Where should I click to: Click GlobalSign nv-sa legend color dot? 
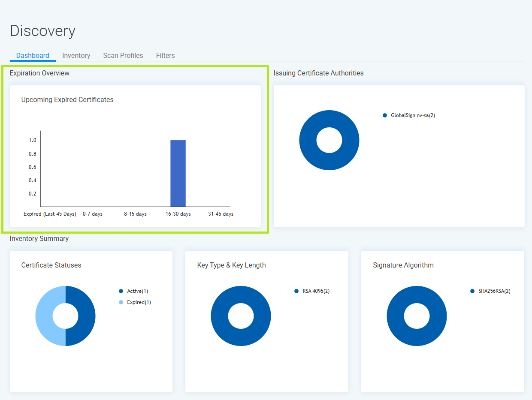pos(385,115)
